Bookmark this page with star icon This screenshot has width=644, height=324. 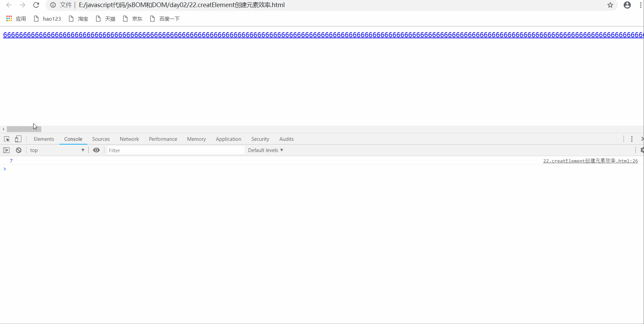point(610,5)
